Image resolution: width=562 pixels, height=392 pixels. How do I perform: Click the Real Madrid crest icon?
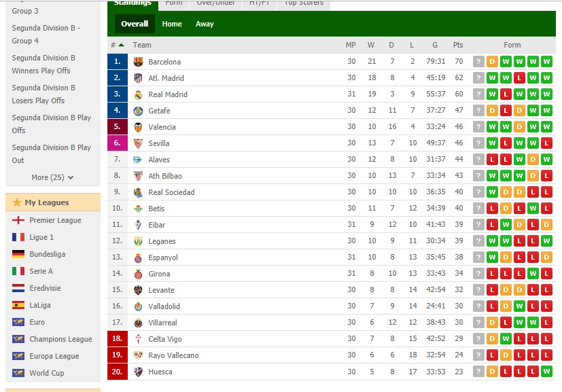pyautogui.click(x=138, y=94)
